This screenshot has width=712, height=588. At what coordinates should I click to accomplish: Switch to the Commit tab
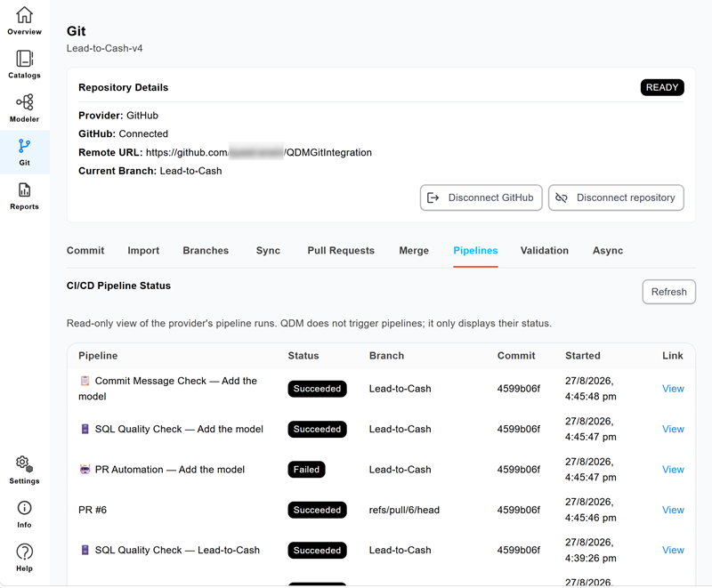pos(85,251)
